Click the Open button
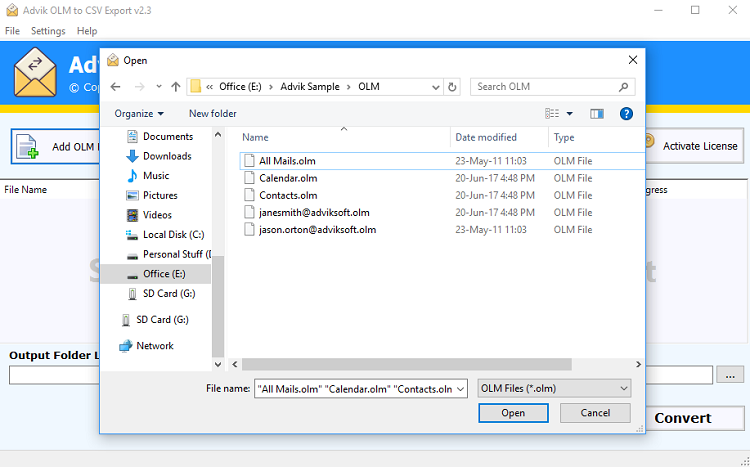 [x=513, y=413]
